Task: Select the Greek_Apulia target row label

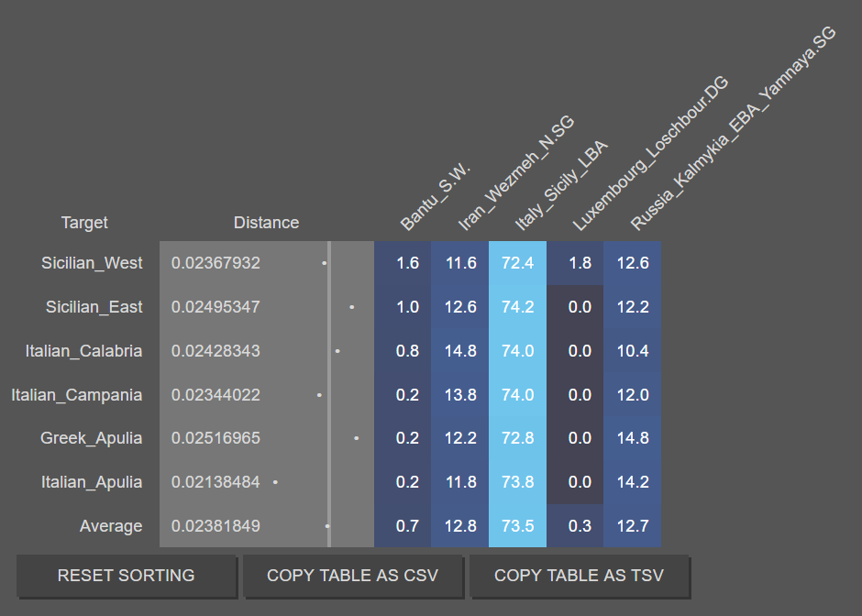Action: pyautogui.click(x=92, y=438)
